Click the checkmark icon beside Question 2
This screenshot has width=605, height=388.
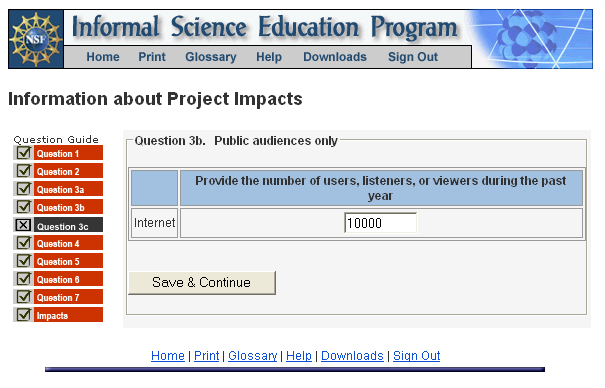[x=24, y=170]
